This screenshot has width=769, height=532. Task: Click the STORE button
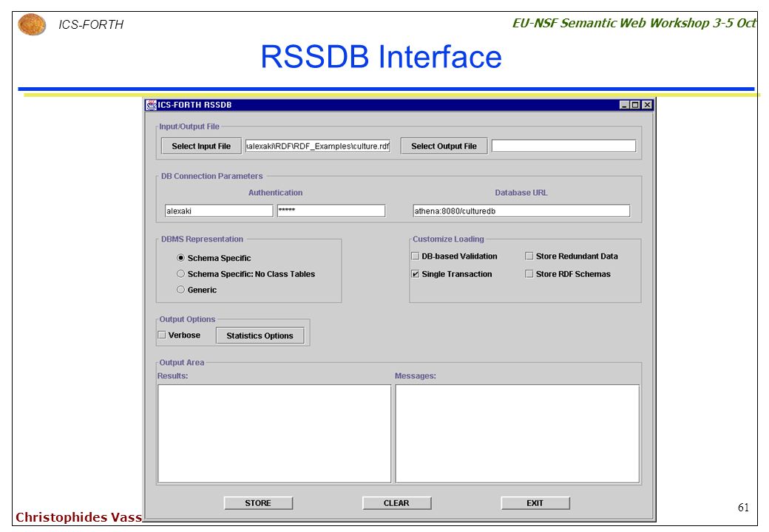[x=258, y=503]
